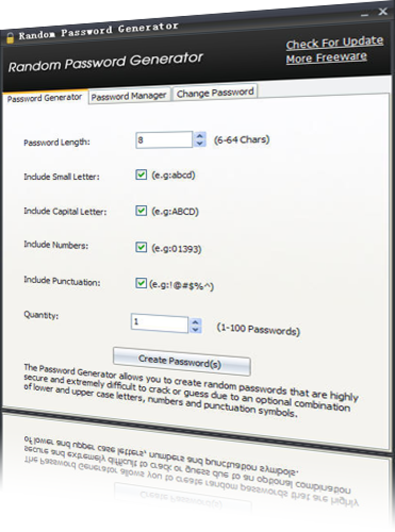Toggle the Include Capital Letter checkbox
The height and width of the screenshot is (532, 395).
[141, 211]
